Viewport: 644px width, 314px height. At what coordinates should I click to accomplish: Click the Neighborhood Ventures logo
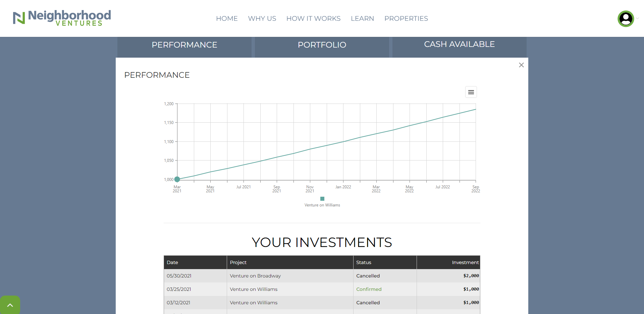[x=62, y=18]
